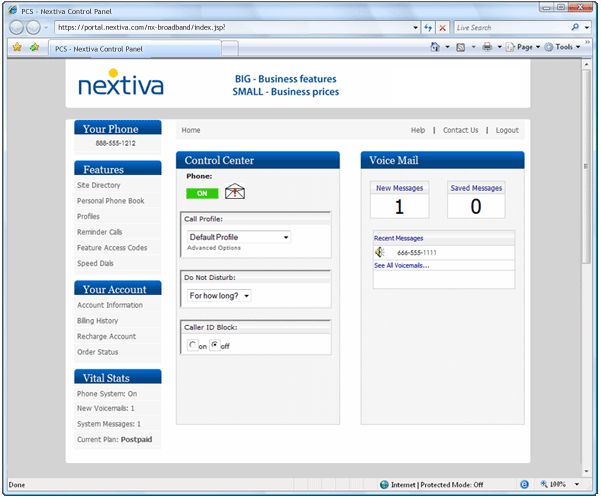Click See All Voicemails link

pos(401,265)
